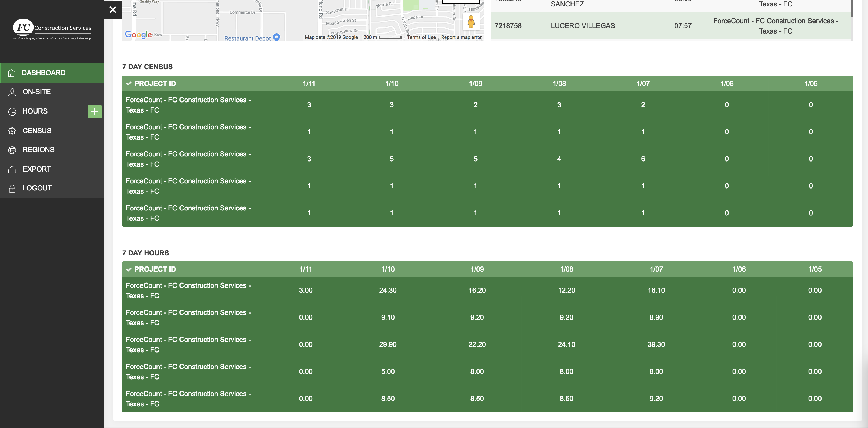The image size is (868, 428).
Task: Click the green plus button beside Hours
Action: 94,112
